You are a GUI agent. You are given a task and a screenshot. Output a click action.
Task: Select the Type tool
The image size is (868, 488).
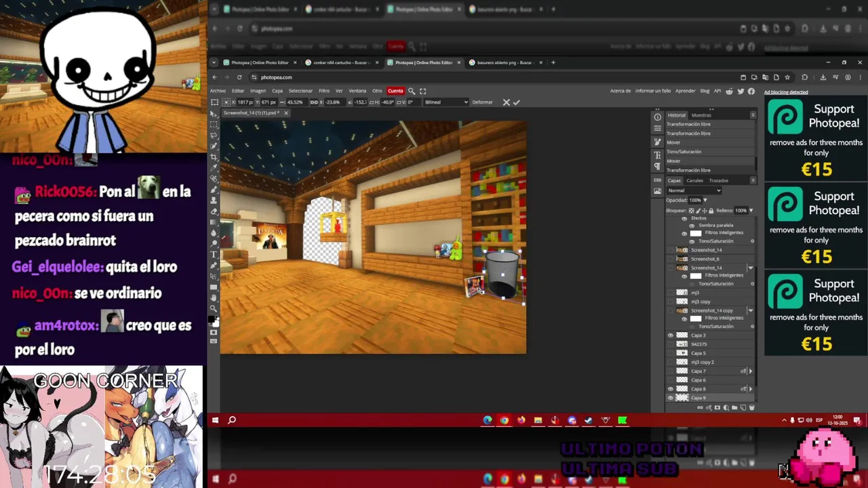(x=214, y=254)
